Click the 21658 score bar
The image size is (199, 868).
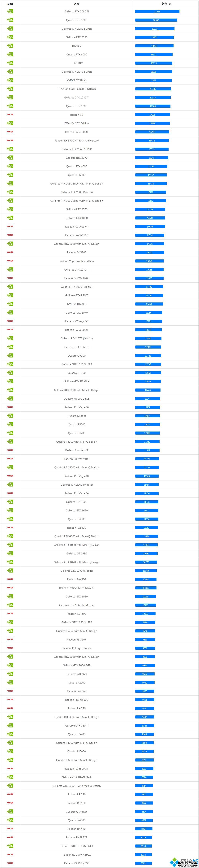point(157,11)
